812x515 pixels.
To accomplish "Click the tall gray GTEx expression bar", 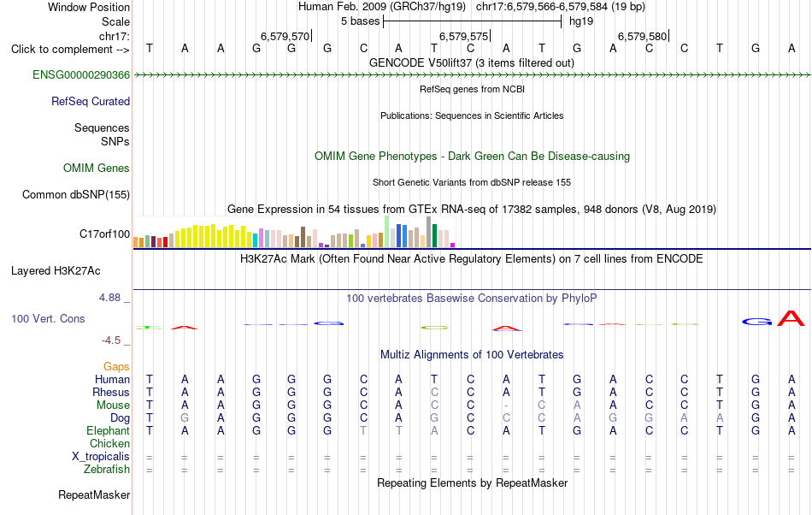I will 429,232.
